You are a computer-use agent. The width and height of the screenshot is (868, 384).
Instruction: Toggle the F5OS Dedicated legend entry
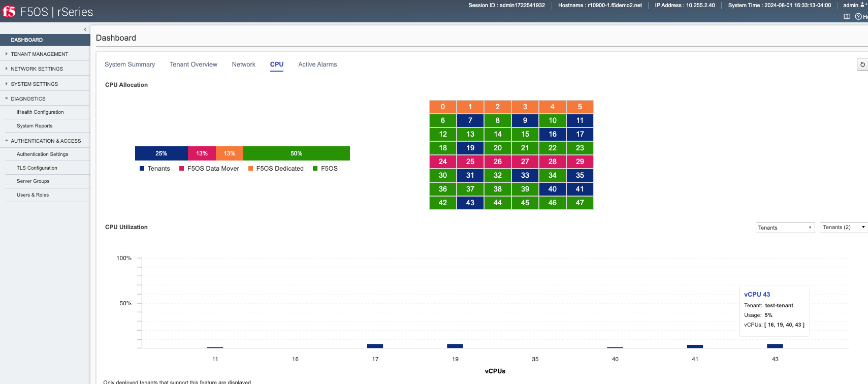click(276, 169)
